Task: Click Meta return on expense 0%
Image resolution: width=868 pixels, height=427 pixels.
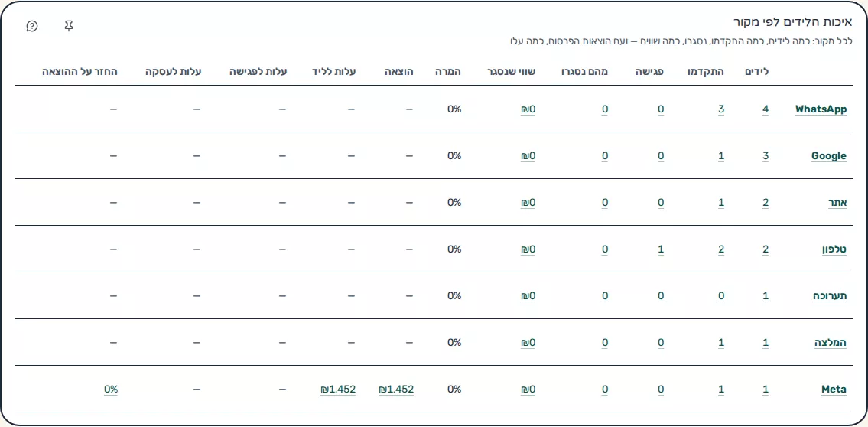Action: click(x=111, y=390)
